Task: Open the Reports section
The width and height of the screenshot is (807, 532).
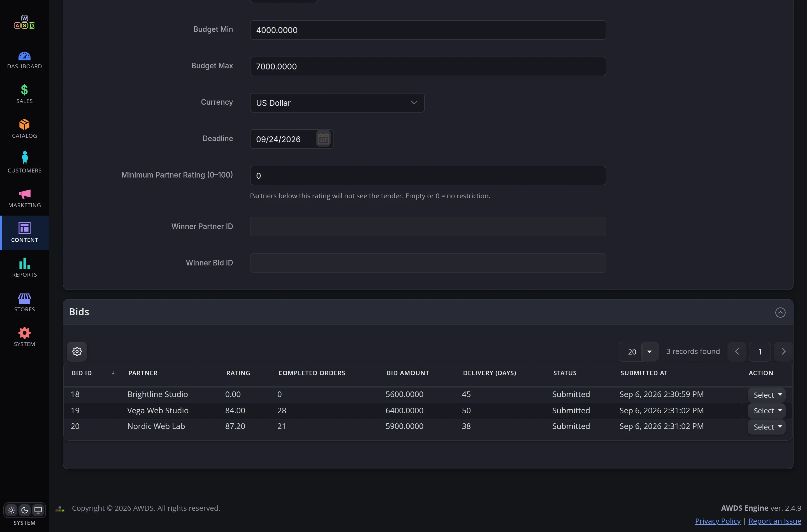Action: pos(24,267)
